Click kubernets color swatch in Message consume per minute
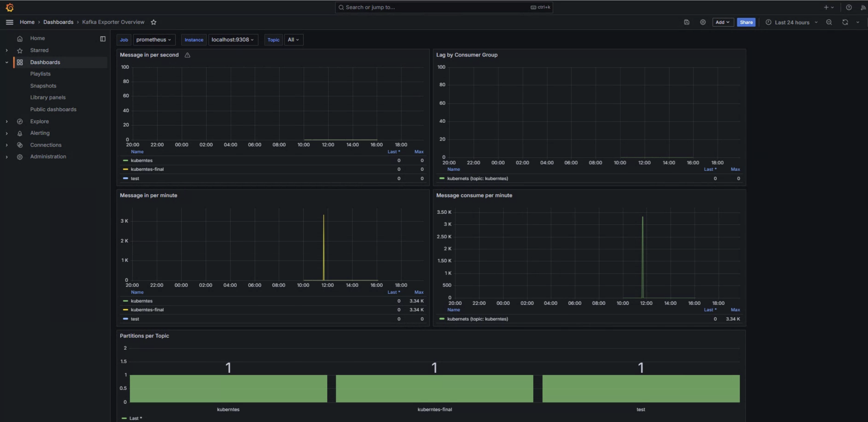Screen dimensions: 868x422 coord(442,319)
